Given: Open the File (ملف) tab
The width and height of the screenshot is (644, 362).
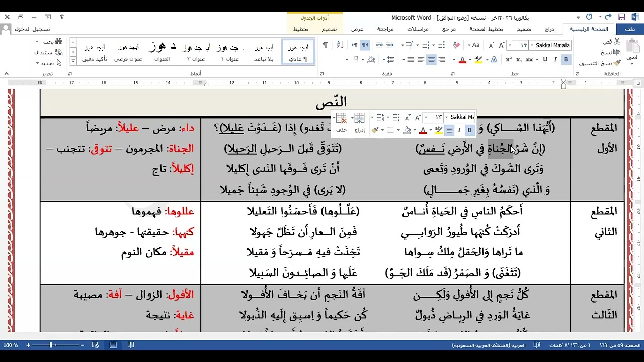Looking at the screenshot, I should (x=629, y=29).
